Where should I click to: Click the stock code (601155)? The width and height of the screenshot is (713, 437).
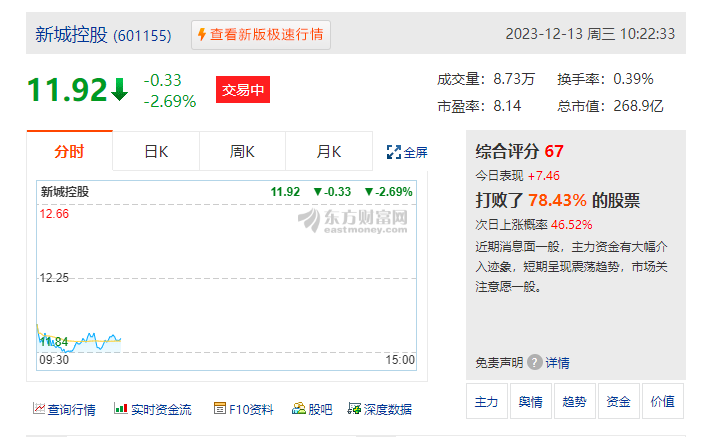pos(142,35)
